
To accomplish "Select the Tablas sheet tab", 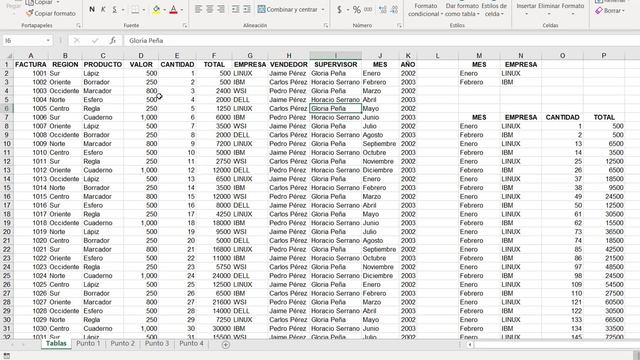I will [x=56, y=343].
